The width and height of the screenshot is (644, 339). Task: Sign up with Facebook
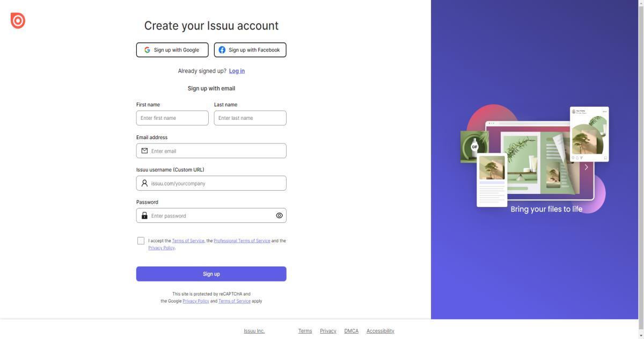click(250, 50)
